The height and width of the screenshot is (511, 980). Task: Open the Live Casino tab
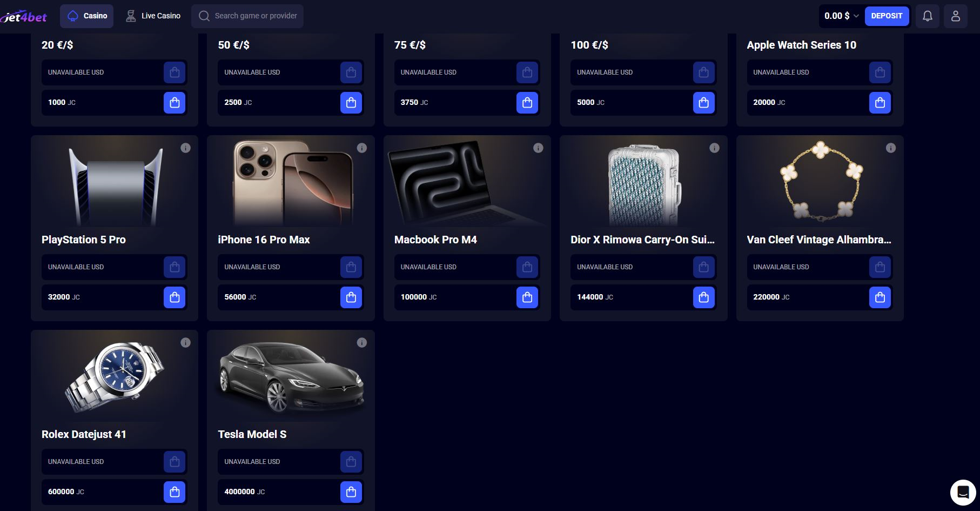153,16
